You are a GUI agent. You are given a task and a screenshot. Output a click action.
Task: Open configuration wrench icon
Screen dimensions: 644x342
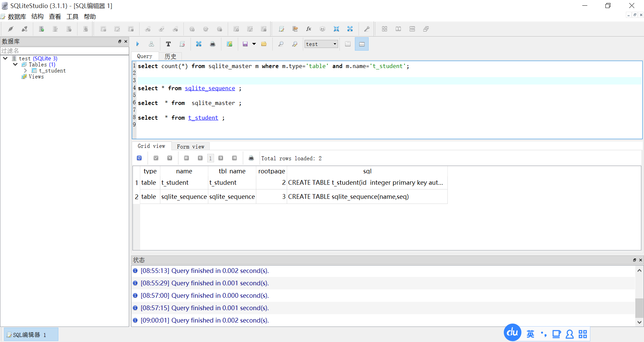click(x=367, y=29)
